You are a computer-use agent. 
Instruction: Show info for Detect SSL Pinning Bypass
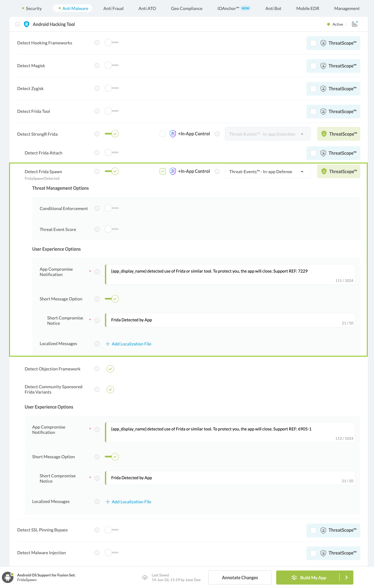tap(97, 530)
